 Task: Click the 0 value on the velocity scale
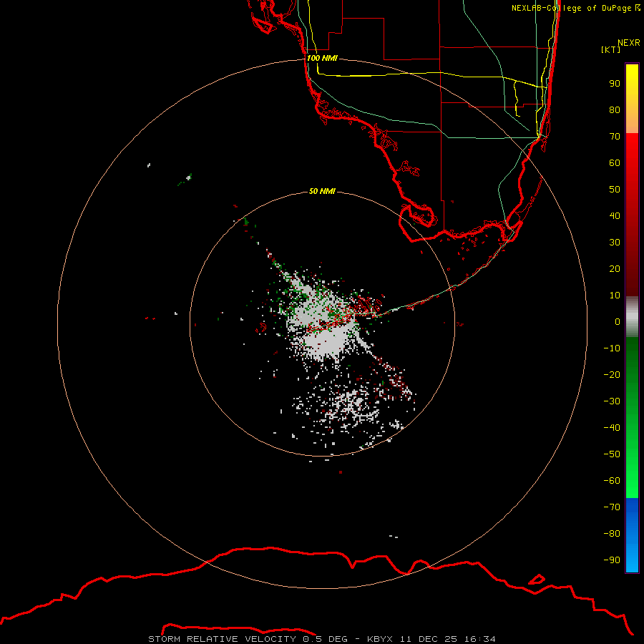click(618, 322)
